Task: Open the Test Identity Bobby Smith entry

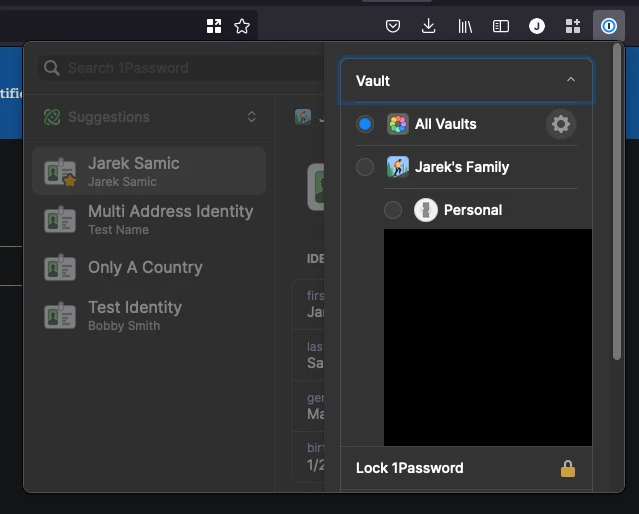Action: click(x=149, y=316)
